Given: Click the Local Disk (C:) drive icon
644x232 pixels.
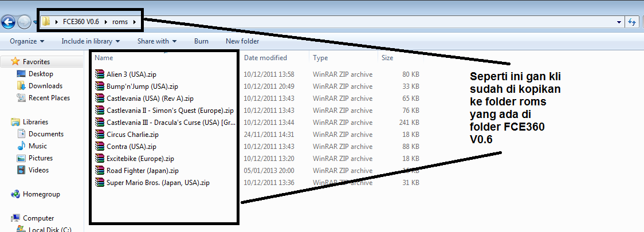Looking at the screenshot, I should point(21,229).
